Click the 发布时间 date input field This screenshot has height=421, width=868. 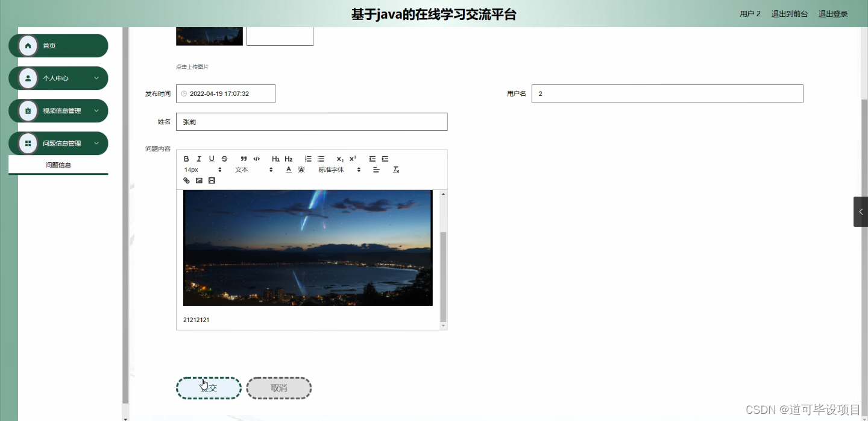225,93
